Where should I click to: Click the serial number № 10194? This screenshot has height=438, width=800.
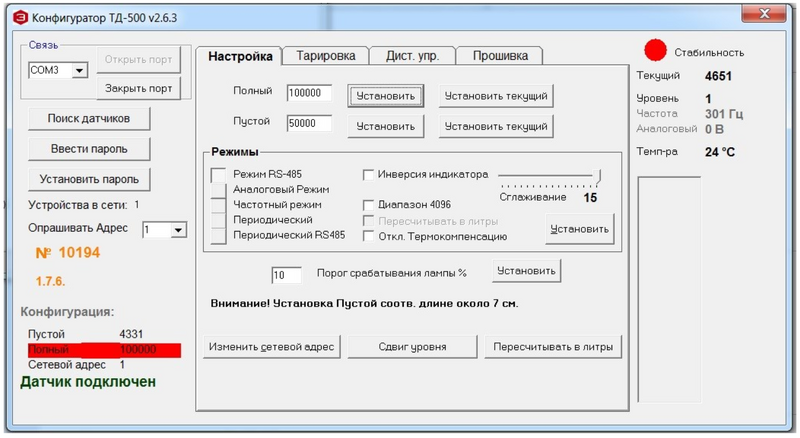click(x=68, y=253)
